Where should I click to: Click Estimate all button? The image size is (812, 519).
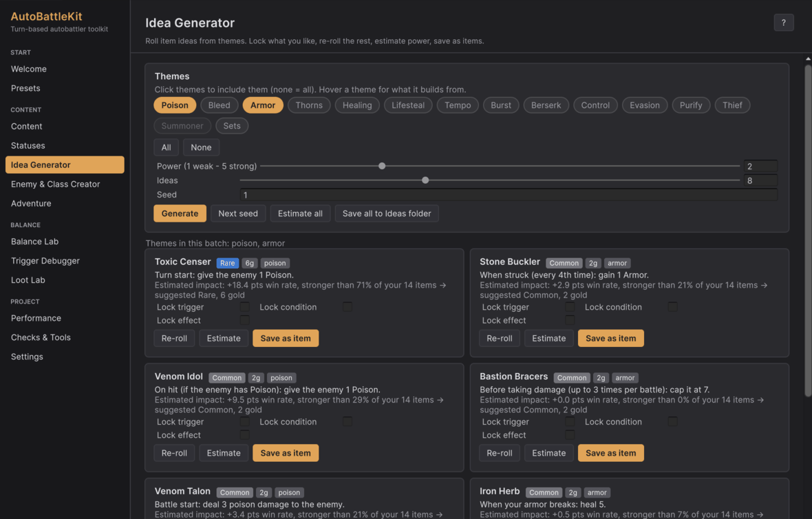(300, 213)
